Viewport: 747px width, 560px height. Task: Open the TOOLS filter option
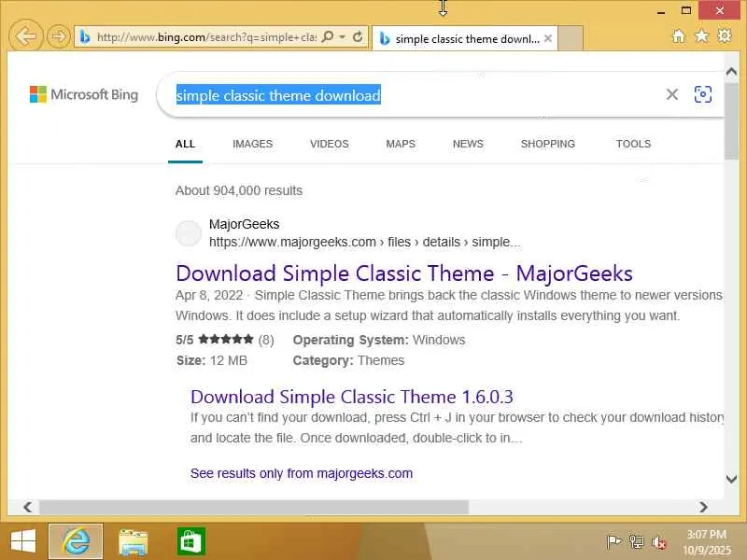633,144
